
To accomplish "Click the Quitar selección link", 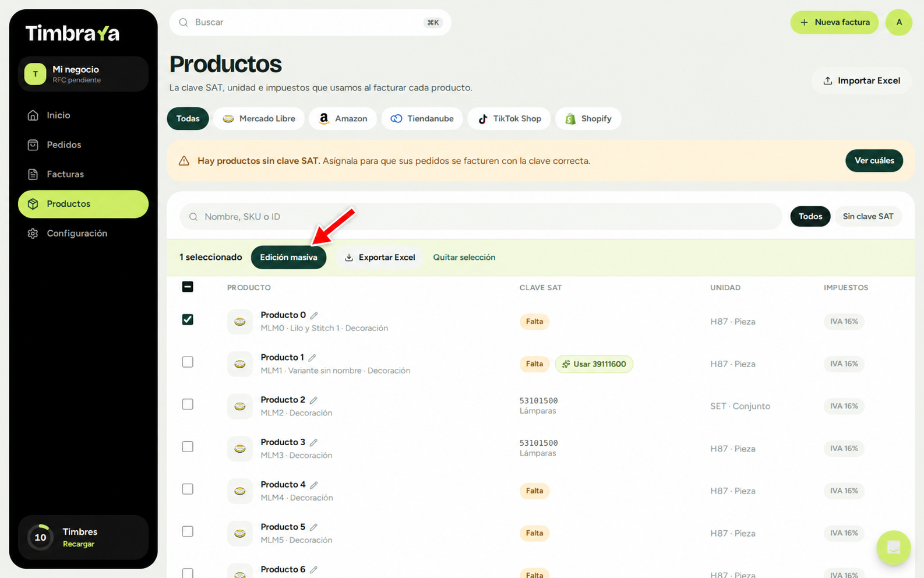I will point(464,258).
